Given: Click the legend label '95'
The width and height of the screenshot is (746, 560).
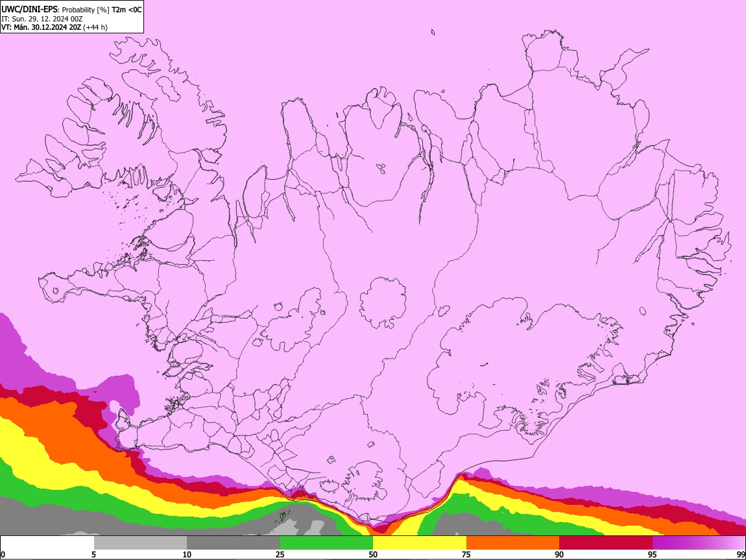Looking at the screenshot, I should pyautogui.click(x=653, y=554).
